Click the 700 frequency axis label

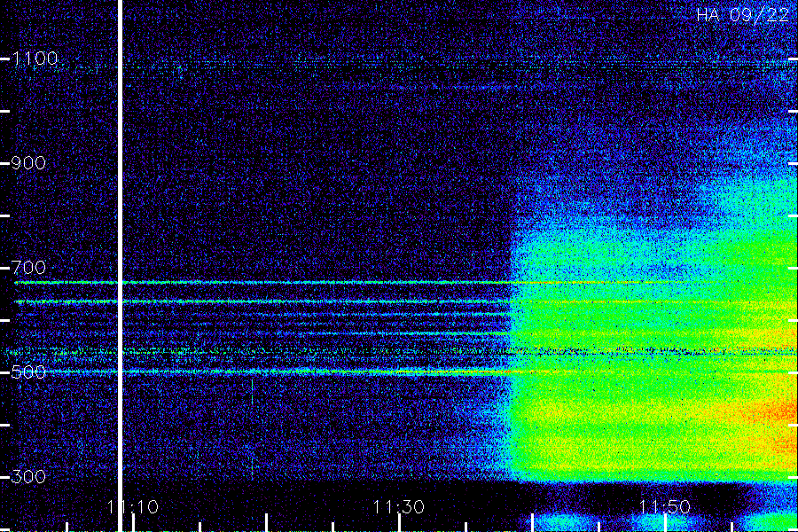(29, 267)
